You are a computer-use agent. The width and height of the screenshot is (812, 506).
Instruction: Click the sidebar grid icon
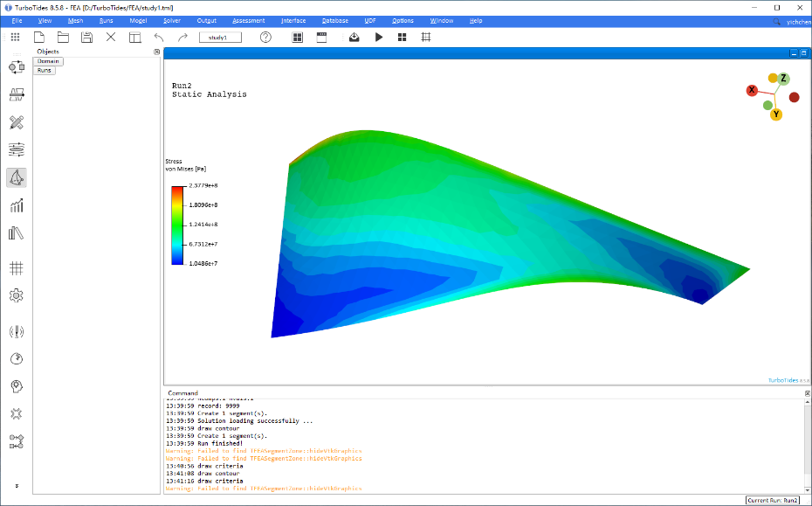17,268
